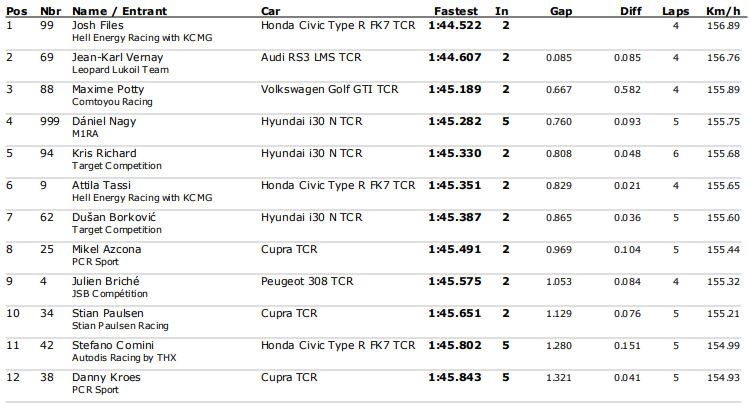Screen dimensions: 749x409
Task: Click the Fastest column header
Action: tap(456, 11)
